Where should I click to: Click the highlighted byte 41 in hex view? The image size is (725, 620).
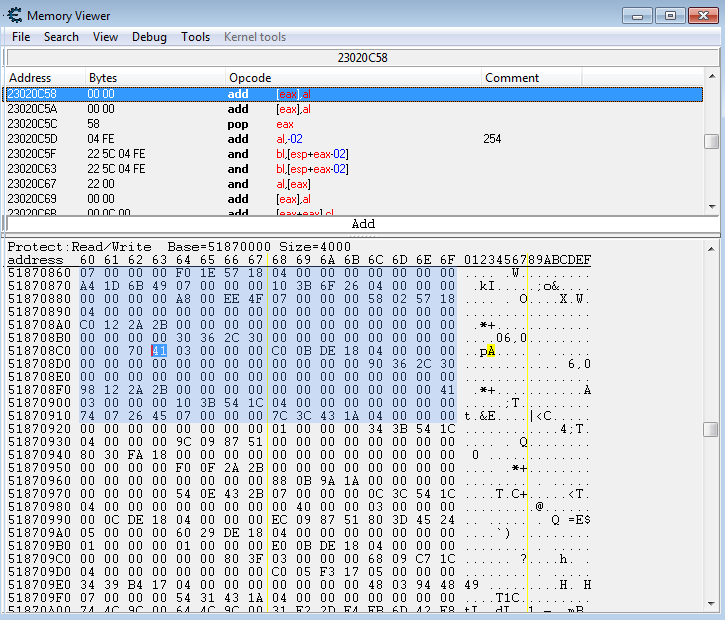tap(158, 351)
